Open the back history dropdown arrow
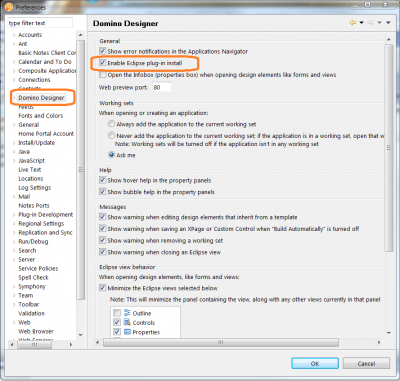 (361, 23)
